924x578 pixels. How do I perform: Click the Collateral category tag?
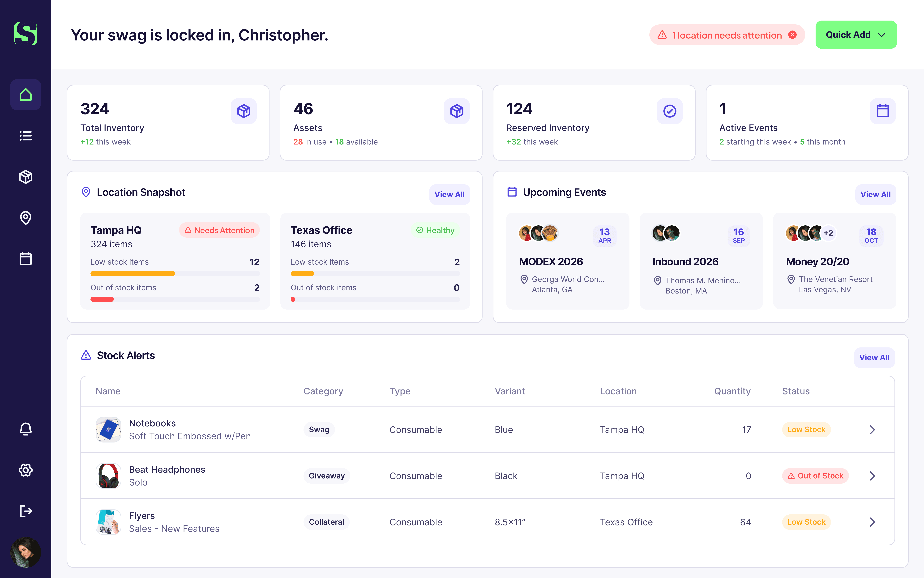326,522
